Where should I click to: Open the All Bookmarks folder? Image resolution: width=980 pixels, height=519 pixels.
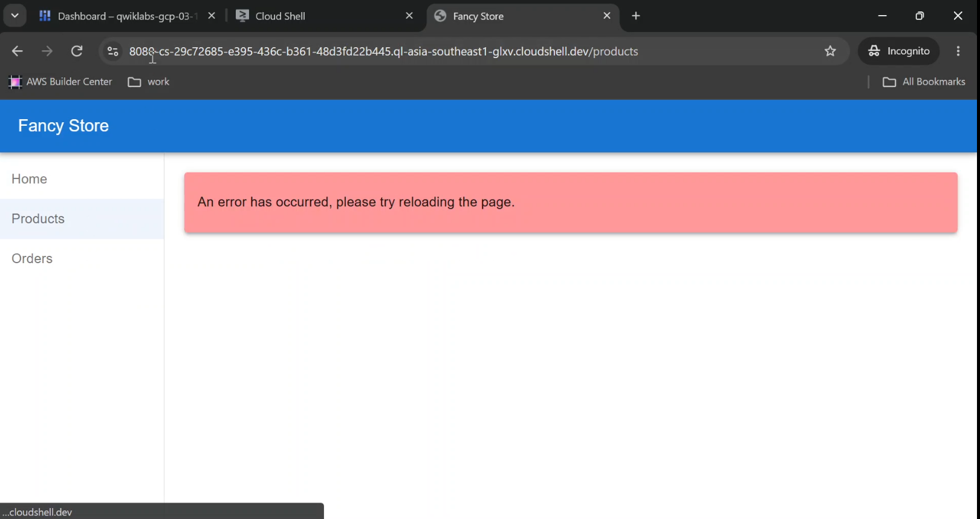pos(924,82)
